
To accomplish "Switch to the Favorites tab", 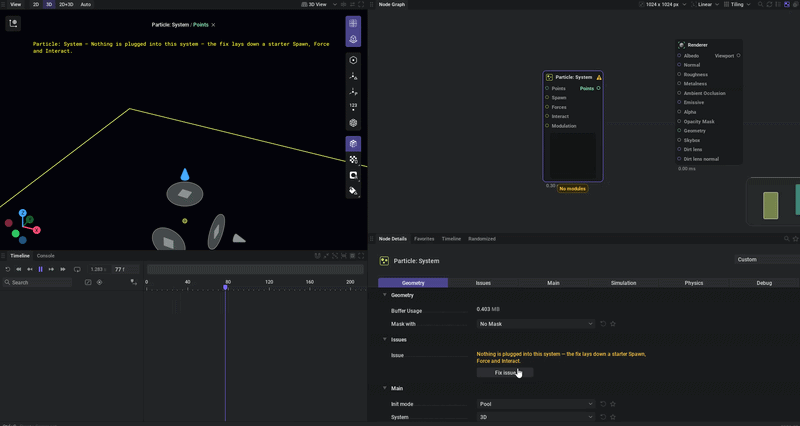I will click(x=424, y=239).
